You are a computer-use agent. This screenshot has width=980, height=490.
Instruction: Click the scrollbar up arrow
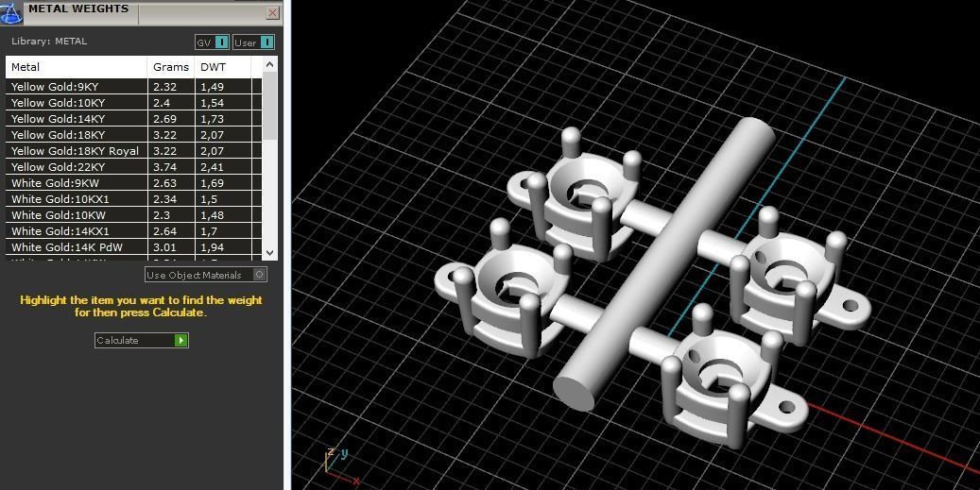269,64
